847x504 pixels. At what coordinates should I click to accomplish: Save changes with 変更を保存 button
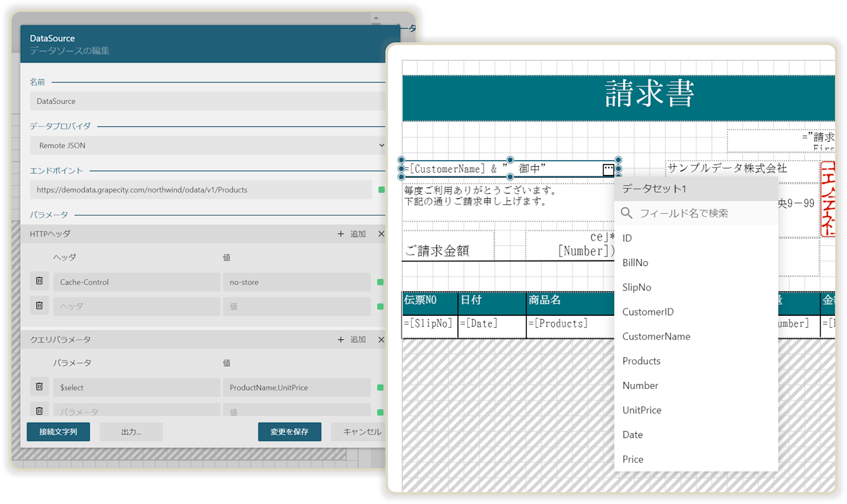[290, 432]
